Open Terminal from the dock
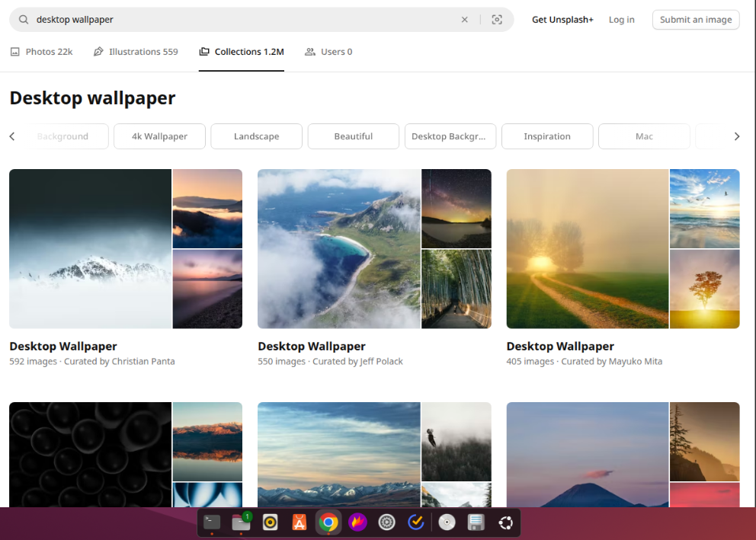756x540 pixels. point(212,522)
